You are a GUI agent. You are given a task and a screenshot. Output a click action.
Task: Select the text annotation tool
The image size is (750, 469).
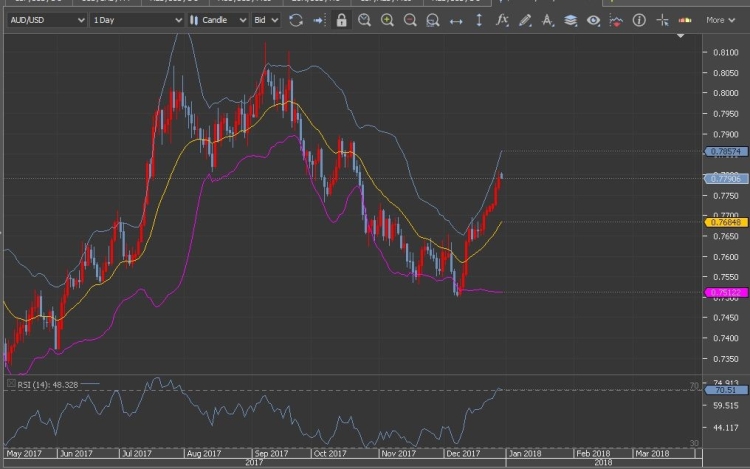click(547, 20)
